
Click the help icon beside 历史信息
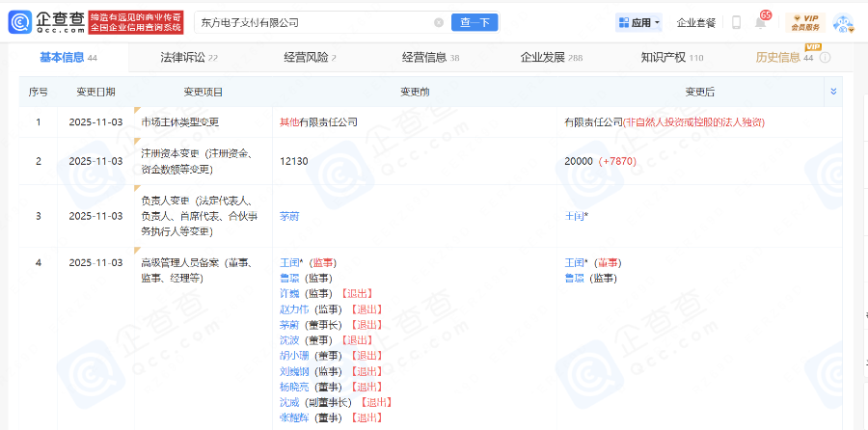[x=826, y=58]
